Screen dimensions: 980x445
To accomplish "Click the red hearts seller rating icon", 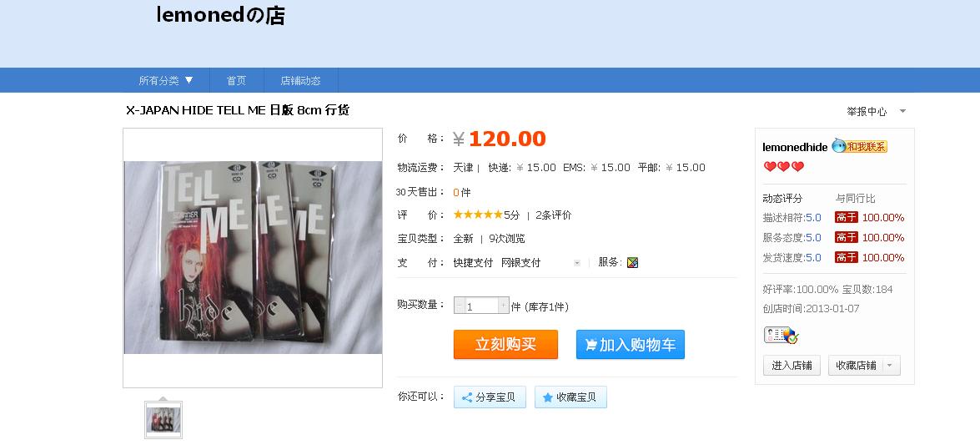I will click(784, 166).
